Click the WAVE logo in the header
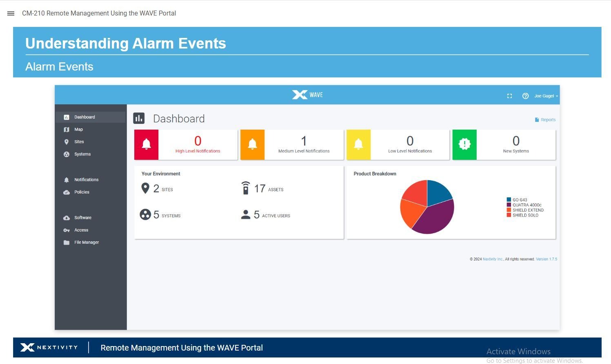This screenshot has width=611, height=364. pyautogui.click(x=307, y=95)
